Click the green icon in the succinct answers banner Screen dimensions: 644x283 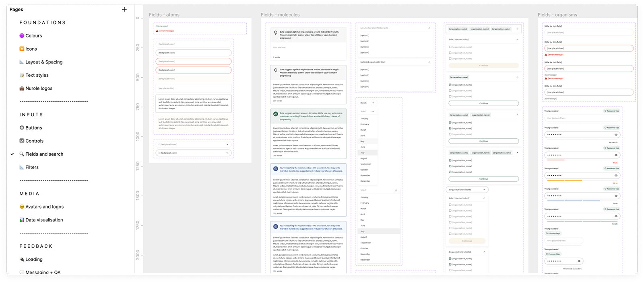276,114
